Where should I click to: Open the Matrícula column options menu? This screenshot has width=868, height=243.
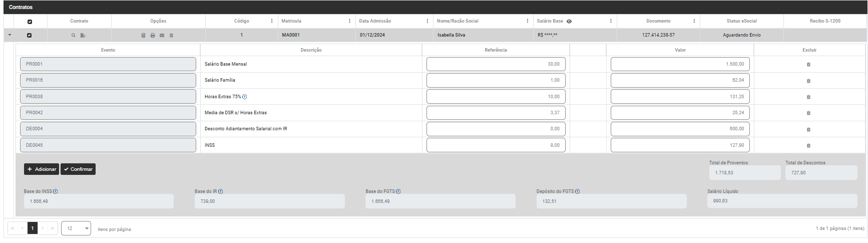click(349, 21)
